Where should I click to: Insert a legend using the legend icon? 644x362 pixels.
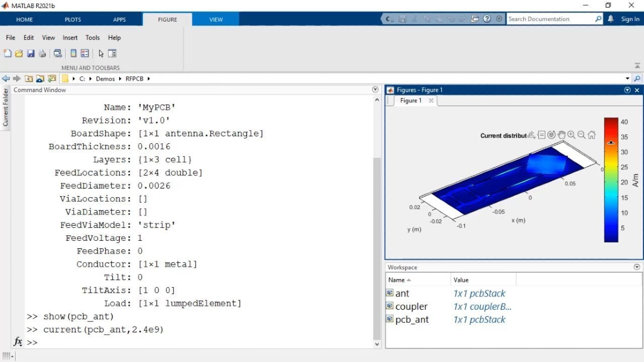[x=85, y=53]
